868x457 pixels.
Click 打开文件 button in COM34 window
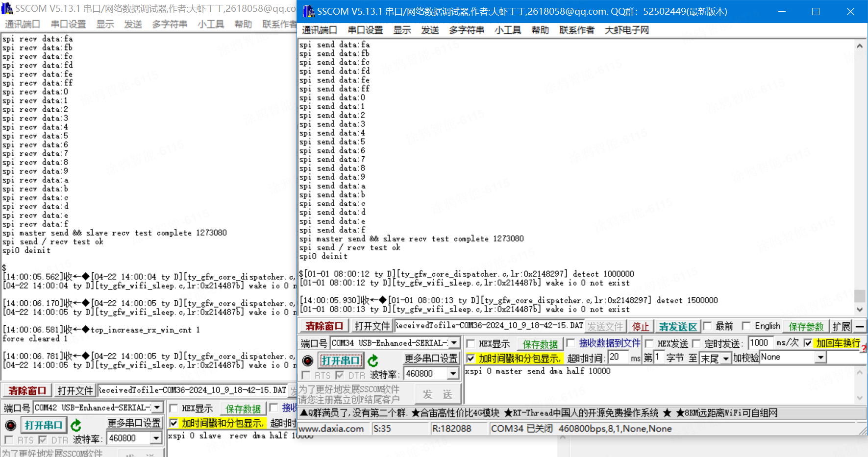[x=372, y=326]
